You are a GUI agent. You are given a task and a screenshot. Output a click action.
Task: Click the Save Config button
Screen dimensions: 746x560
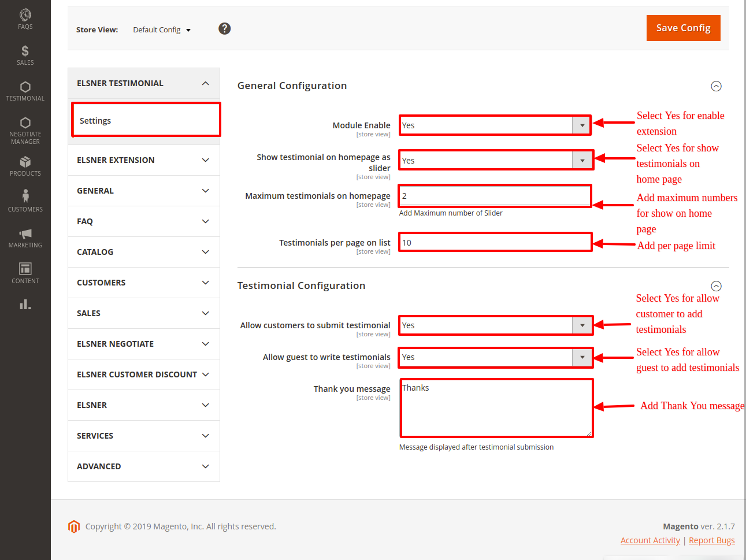point(683,28)
